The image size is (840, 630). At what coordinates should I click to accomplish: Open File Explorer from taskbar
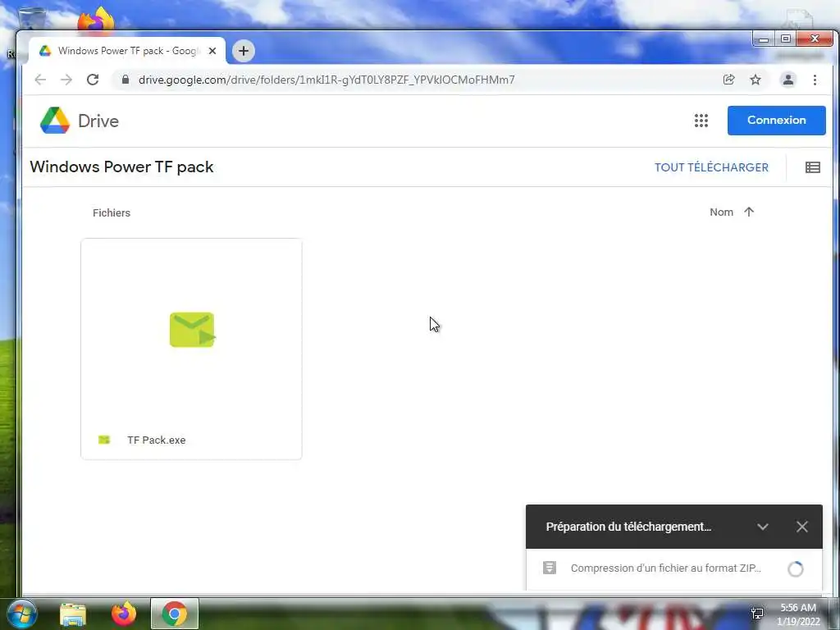coord(73,614)
